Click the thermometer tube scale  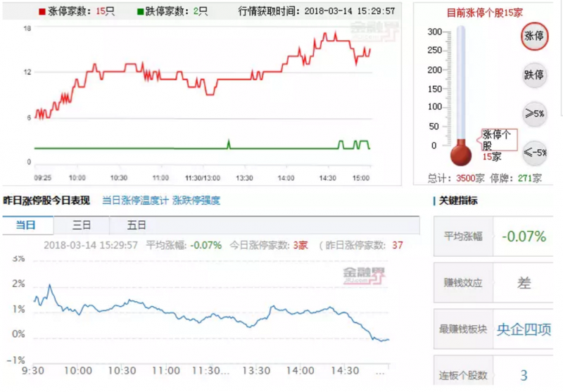[x=460, y=84]
